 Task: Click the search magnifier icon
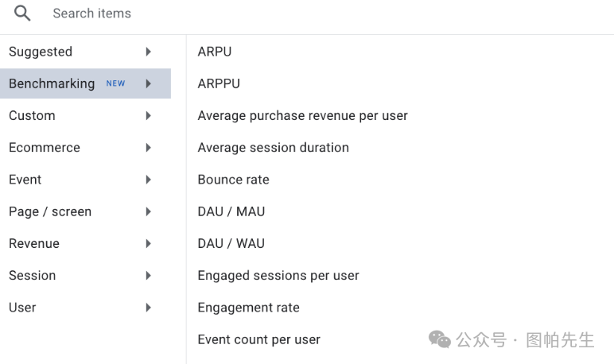[x=22, y=14]
